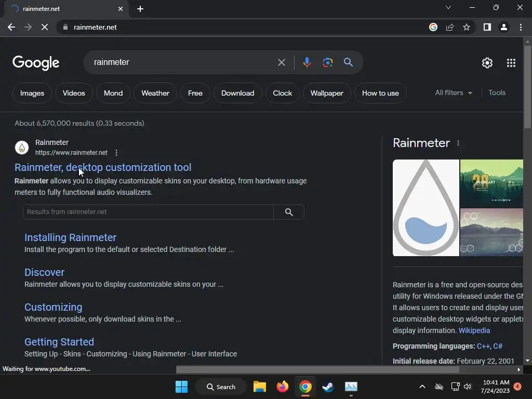
Task: Submit search with the magnifier icon
Action: 348,62
